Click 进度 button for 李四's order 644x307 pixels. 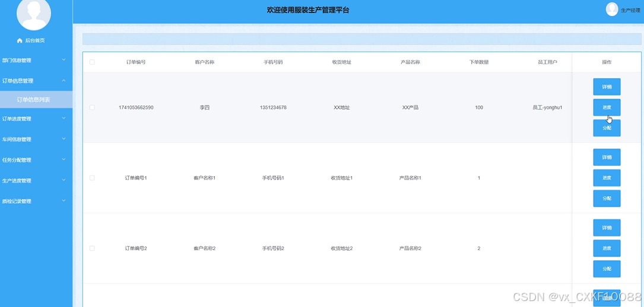[607, 107]
